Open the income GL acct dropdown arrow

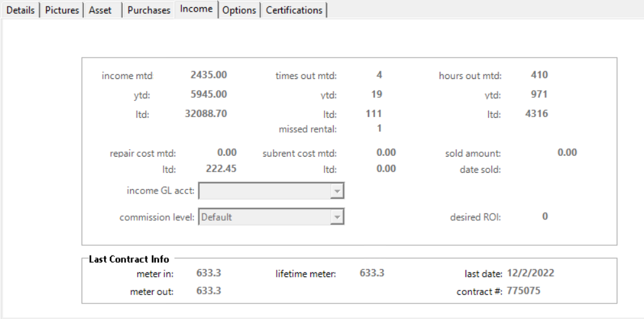point(337,191)
